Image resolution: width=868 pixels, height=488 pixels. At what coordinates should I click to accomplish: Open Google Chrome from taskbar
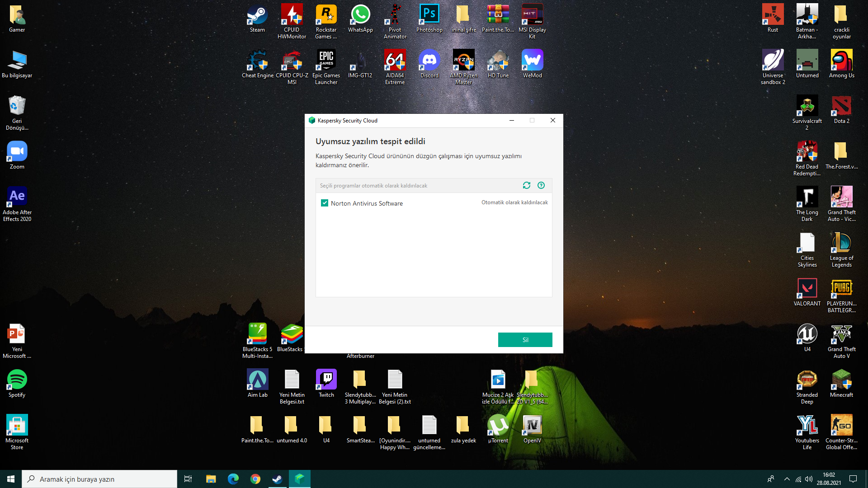255,479
